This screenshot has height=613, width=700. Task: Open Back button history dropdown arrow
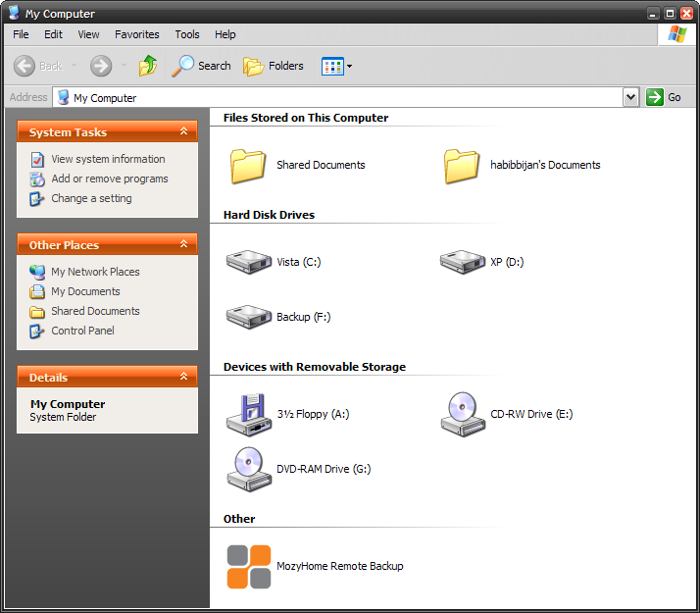[75, 66]
